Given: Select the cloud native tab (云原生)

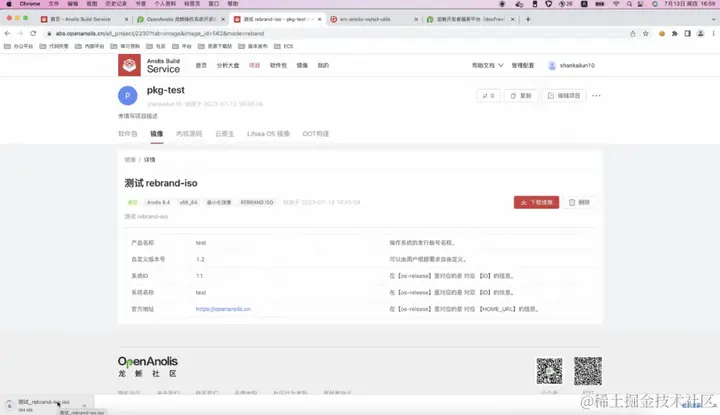Looking at the screenshot, I should point(225,134).
